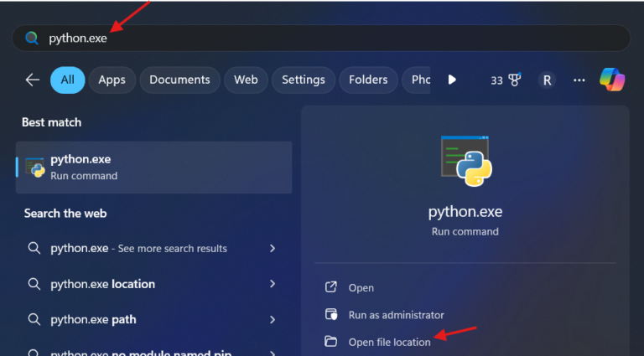Open the python.exe Best match result
Screen dimensions: 644x356
tap(154, 168)
